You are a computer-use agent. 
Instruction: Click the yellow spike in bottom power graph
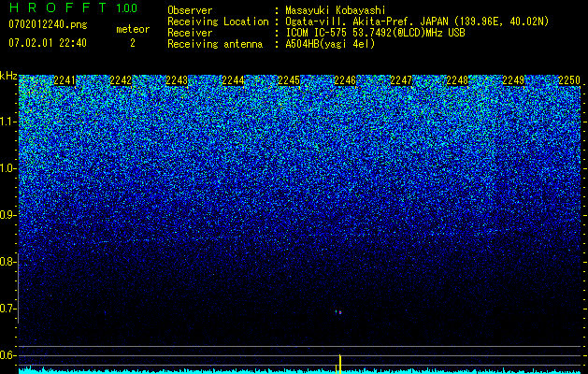click(339, 364)
